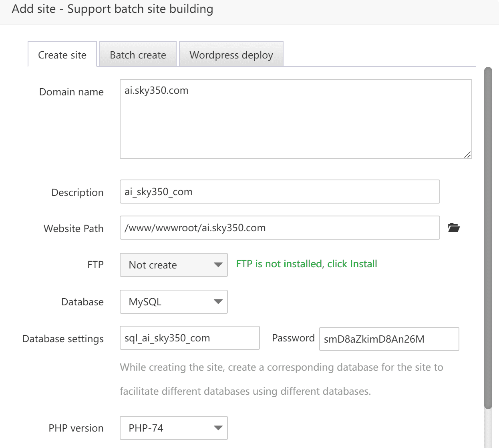Open the Database MySQL dropdown

174,302
